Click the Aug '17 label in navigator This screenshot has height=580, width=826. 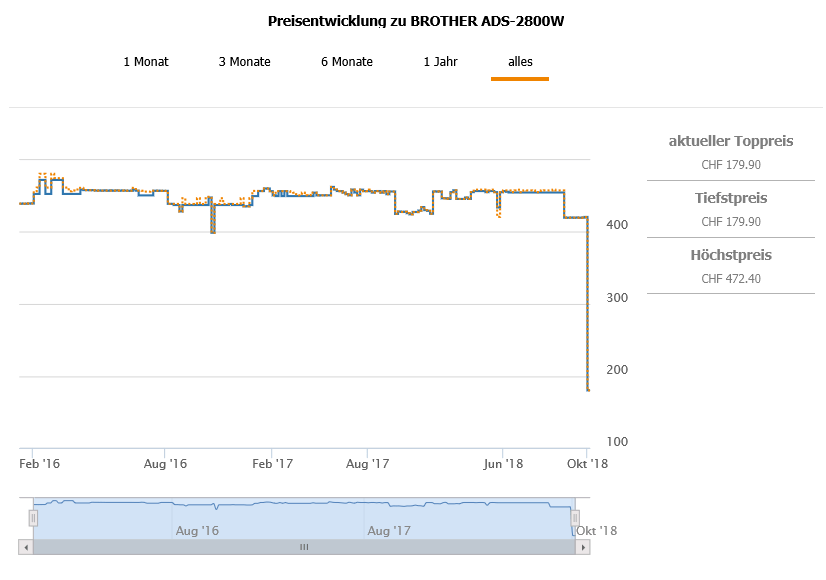tap(388, 531)
